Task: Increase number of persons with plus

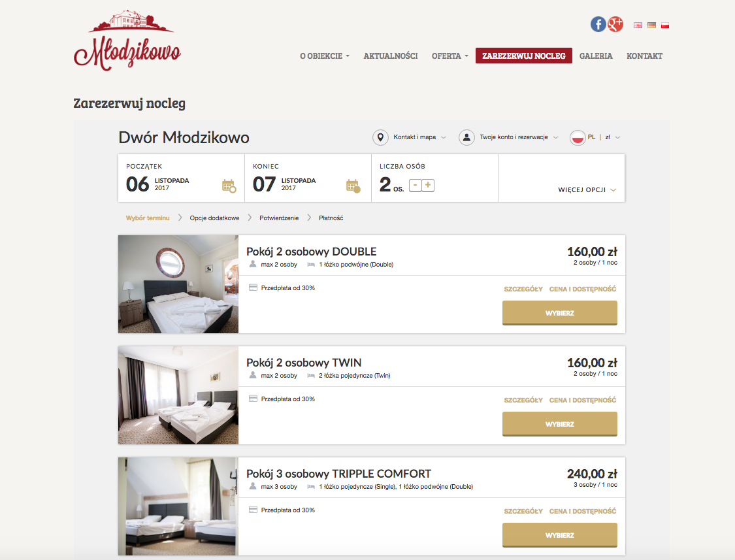Action: coord(428,186)
